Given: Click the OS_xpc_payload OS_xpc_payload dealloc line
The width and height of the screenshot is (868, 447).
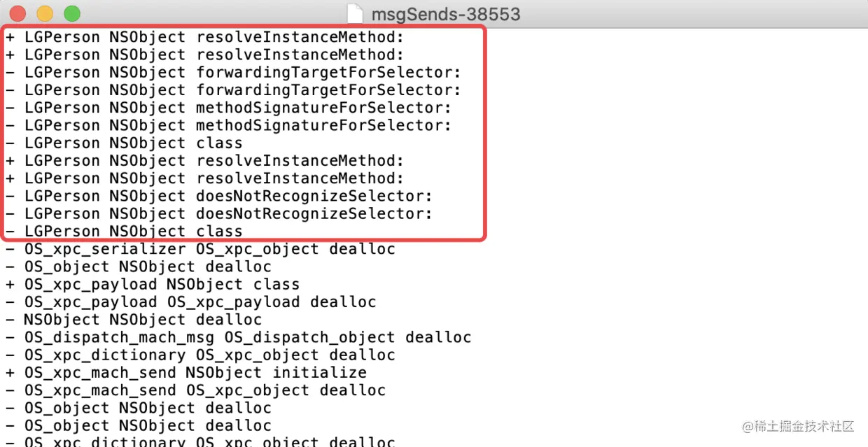Looking at the screenshot, I should point(190,302).
